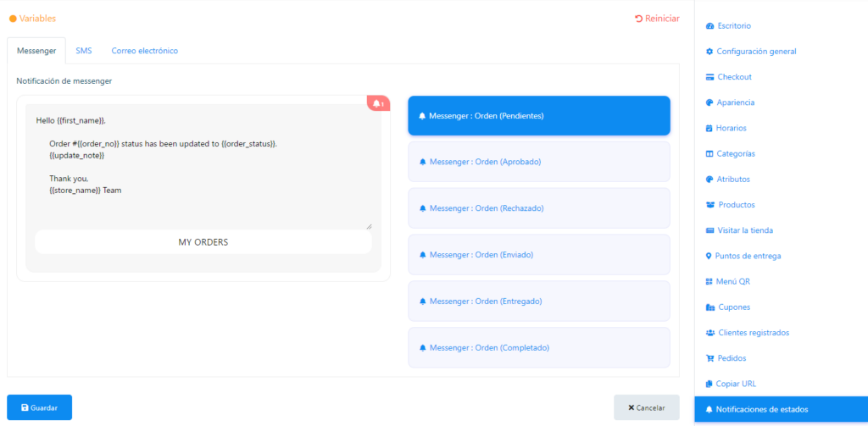
Task: Click the Escritorio dashboard icon in sidebar
Action: [x=709, y=26]
